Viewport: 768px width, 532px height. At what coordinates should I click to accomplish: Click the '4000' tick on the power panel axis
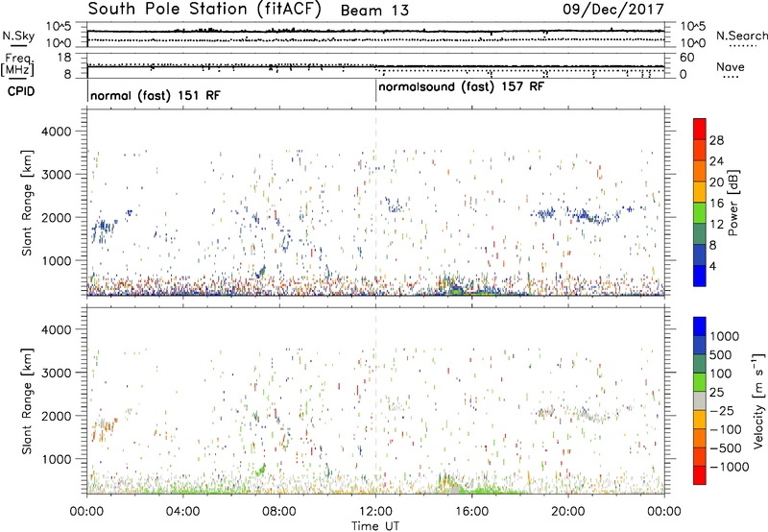pyautogui.click(x=57, y=132)
